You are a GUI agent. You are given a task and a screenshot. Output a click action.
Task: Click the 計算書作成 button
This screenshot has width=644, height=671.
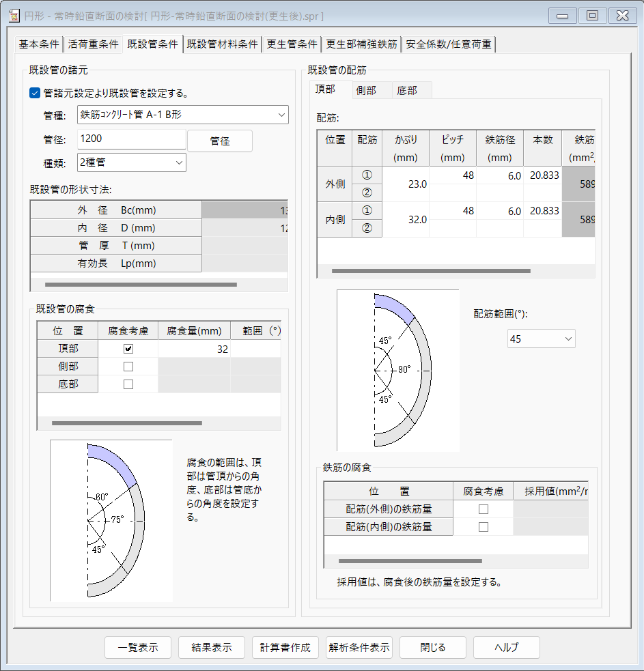(285, 648)
